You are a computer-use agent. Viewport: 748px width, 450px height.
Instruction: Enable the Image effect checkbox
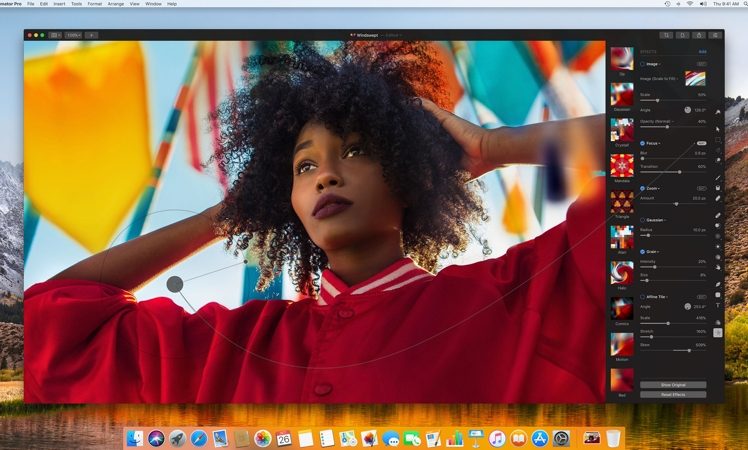[642, 62]
